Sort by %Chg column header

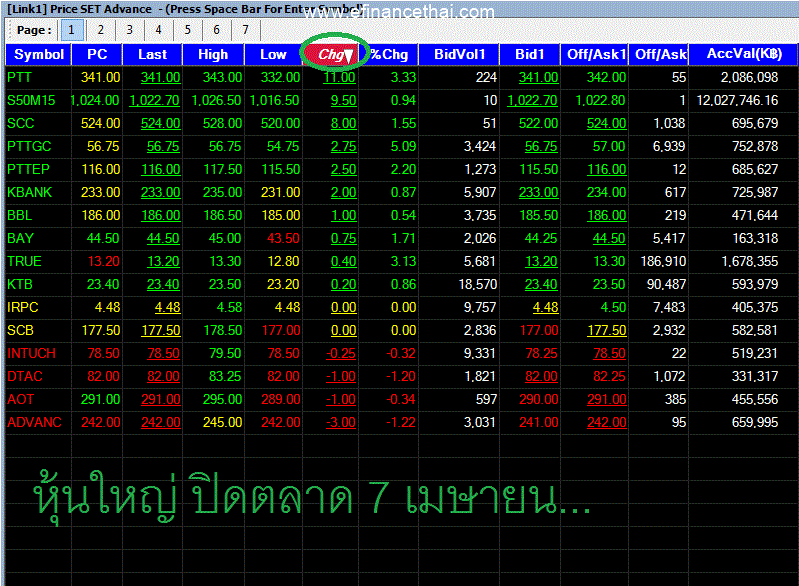point(389,55)
